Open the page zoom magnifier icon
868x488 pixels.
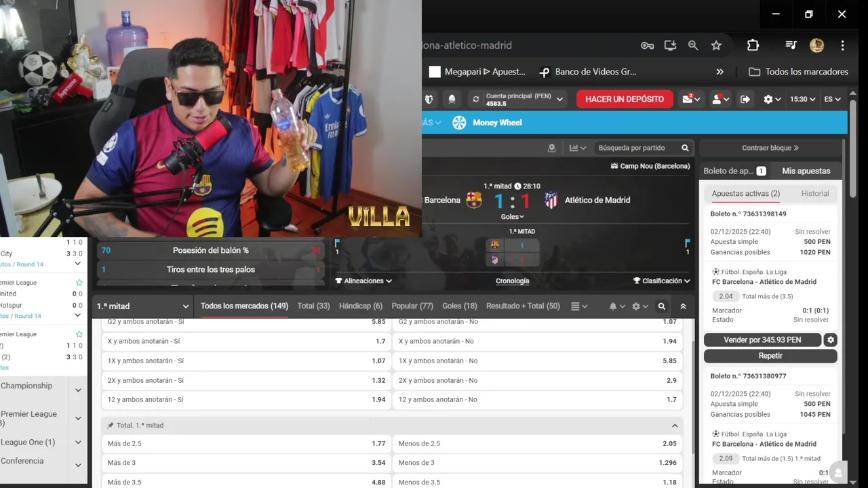(693, 45)
